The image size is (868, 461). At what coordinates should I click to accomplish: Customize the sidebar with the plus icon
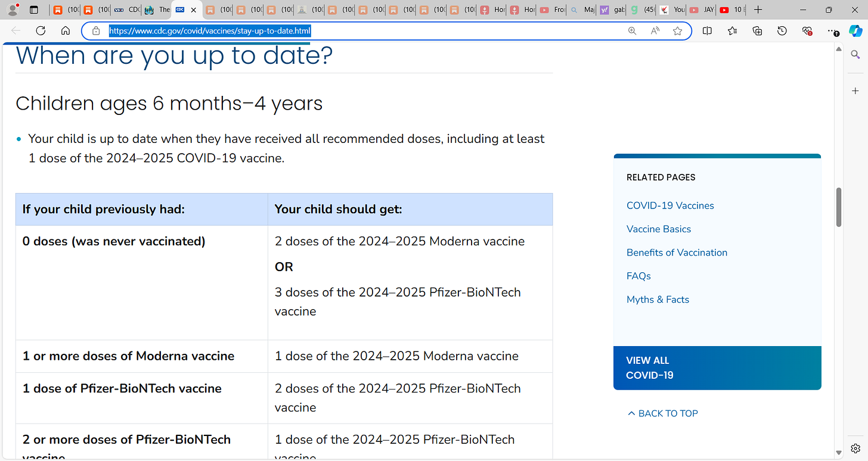click(x=855, y=91)
